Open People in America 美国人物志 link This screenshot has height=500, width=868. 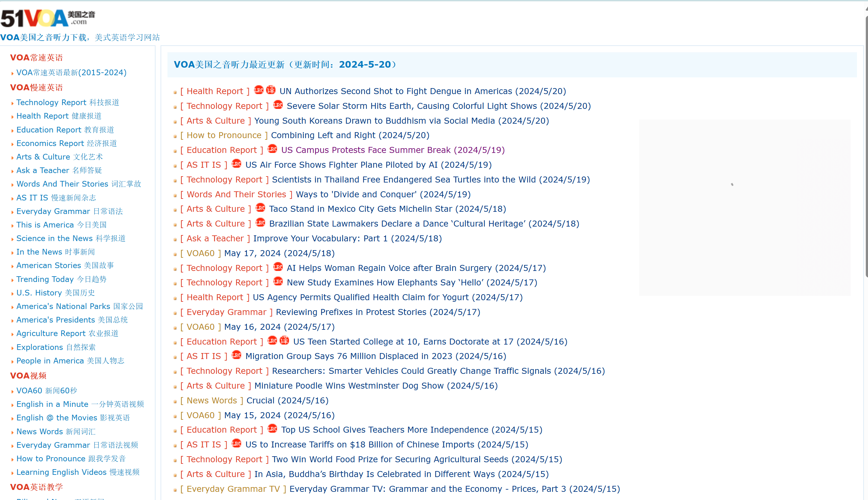point(71,361)
